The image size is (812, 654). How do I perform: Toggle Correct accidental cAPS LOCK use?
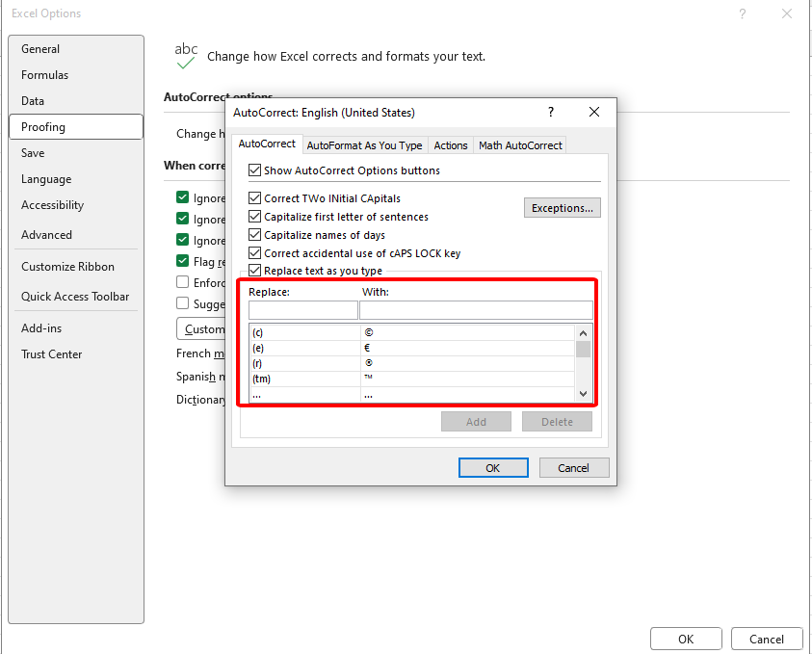pos(254,252)
